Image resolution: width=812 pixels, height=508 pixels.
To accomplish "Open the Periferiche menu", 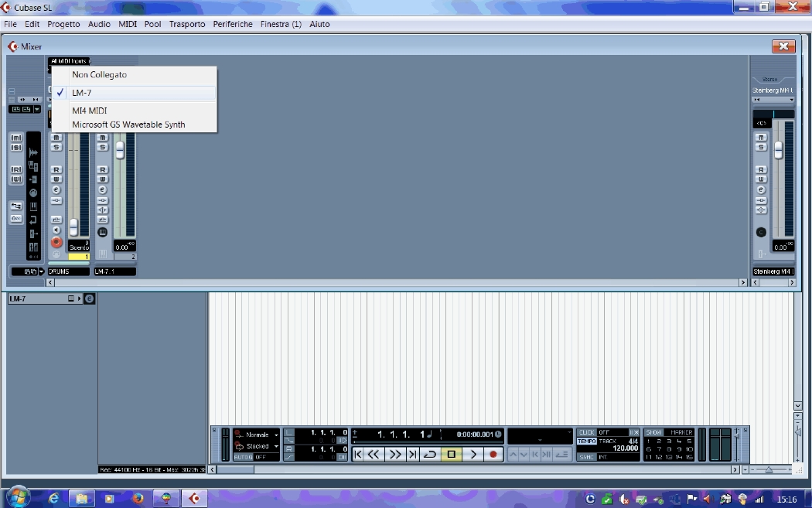I will click(233, 24).
